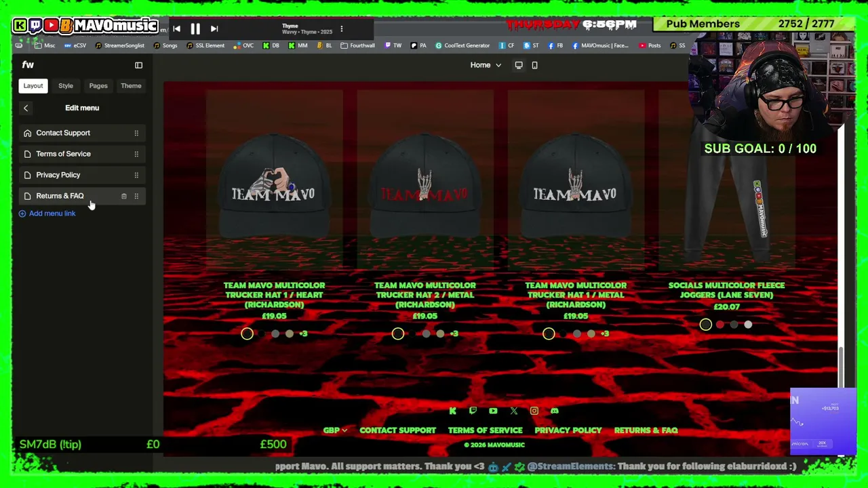
Task: Show +3 more colors for Hat 2 / Metal
Action: [454, 333]
